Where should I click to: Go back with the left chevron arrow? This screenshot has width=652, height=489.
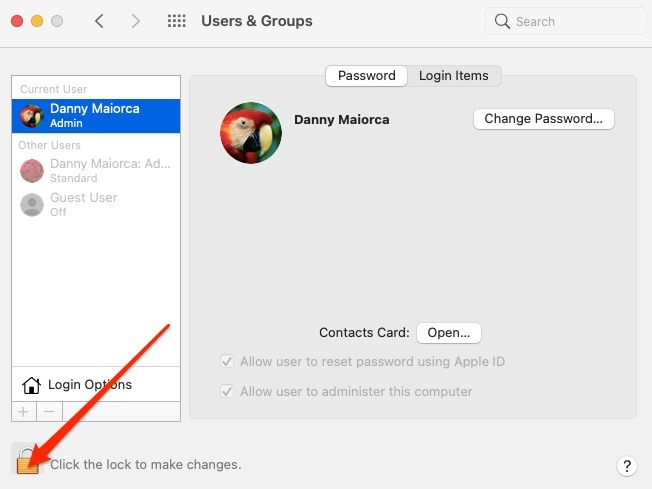[x=99, y=21]
